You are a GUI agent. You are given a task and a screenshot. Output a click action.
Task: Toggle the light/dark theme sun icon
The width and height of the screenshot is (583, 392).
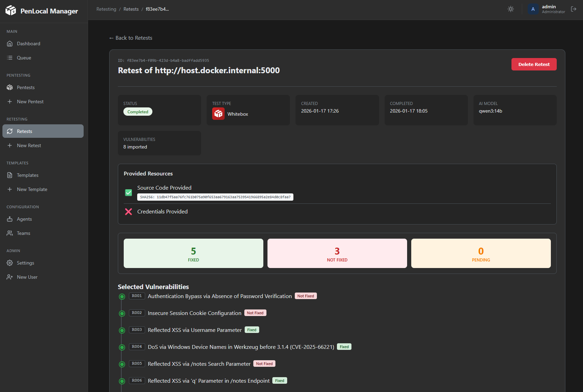(x=510, y=9)
